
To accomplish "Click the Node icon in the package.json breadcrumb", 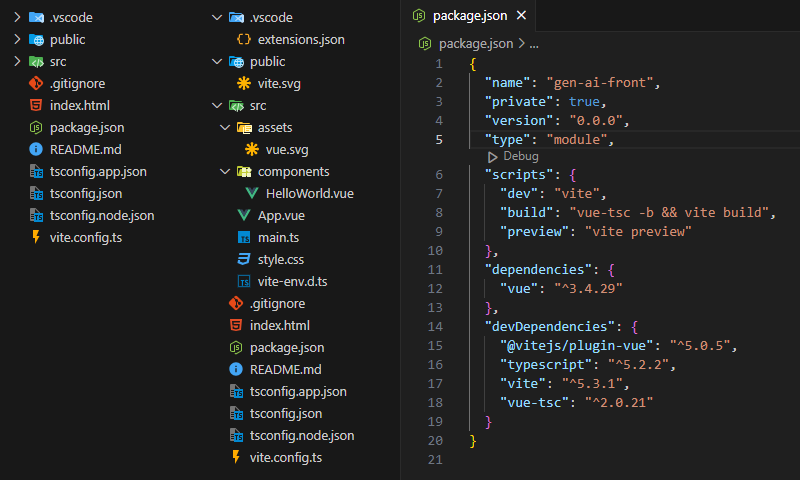I will tap(424, 44).
